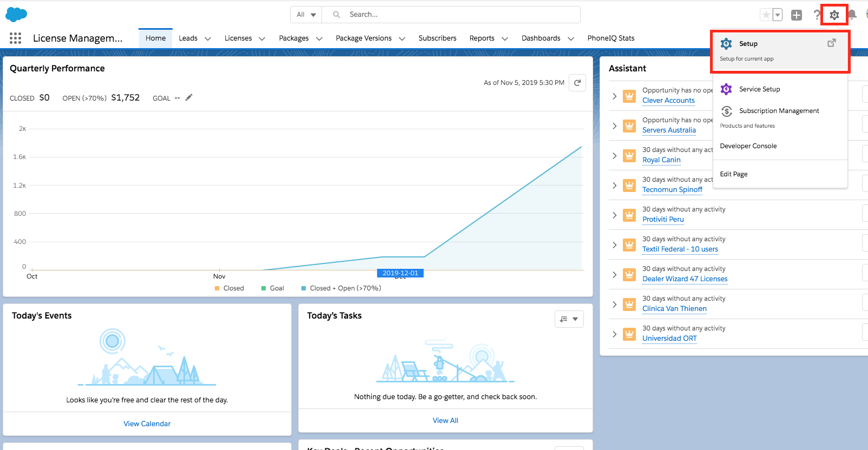Expand the Textil Federal assistant item
The width and height of the screenshot is (868, 450).
tap(614, 245)
